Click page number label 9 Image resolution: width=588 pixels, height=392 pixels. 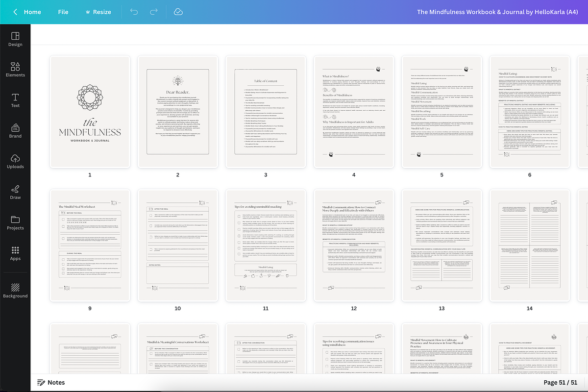90,309
